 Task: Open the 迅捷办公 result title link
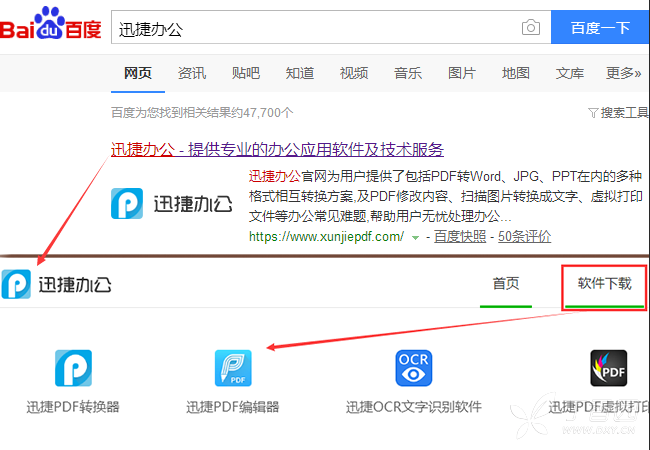277,149
